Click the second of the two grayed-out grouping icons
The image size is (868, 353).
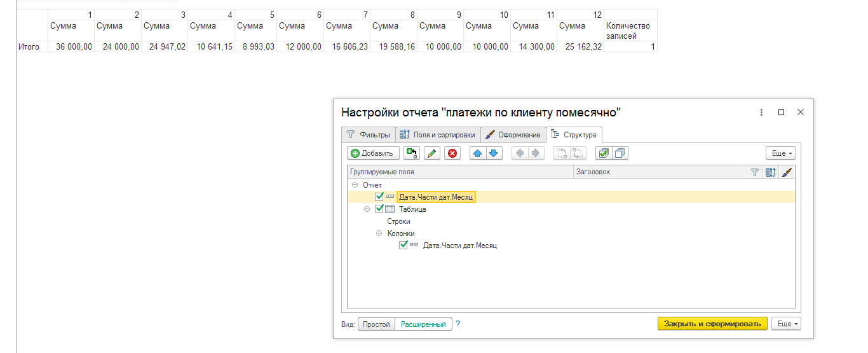tap(578, 153)
